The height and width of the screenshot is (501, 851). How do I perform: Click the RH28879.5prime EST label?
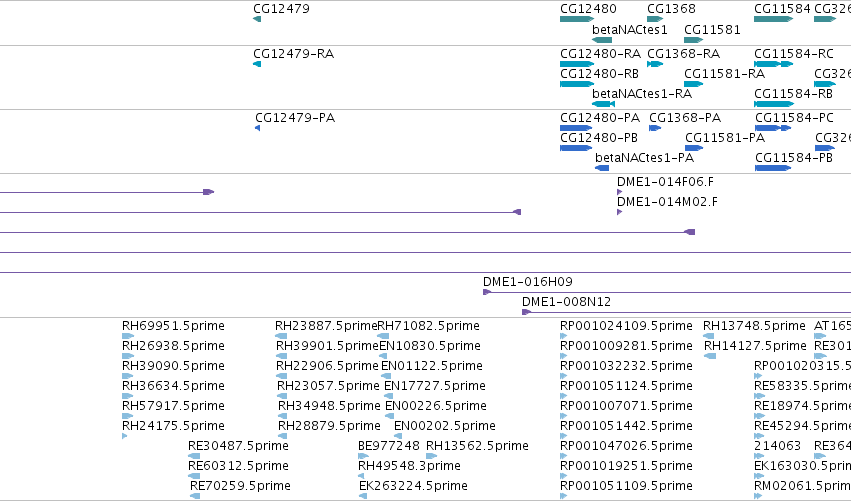[x=329, y=426]
